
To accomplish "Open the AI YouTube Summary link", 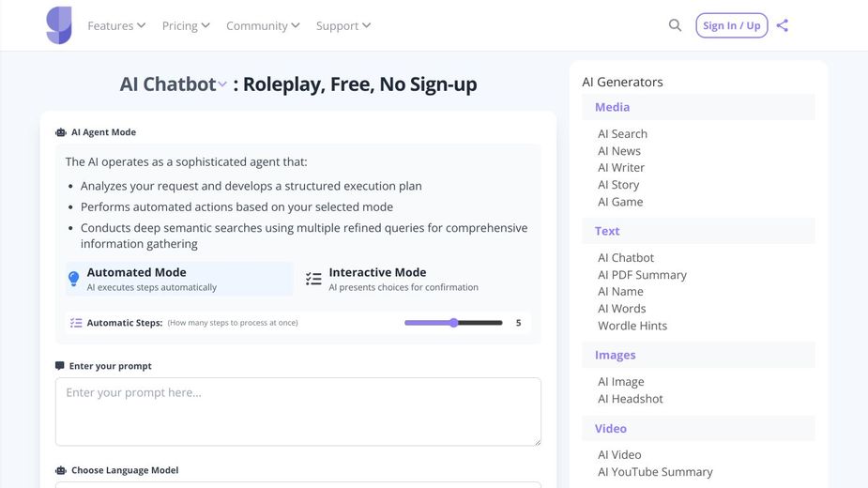I will [x=655, y=472].
